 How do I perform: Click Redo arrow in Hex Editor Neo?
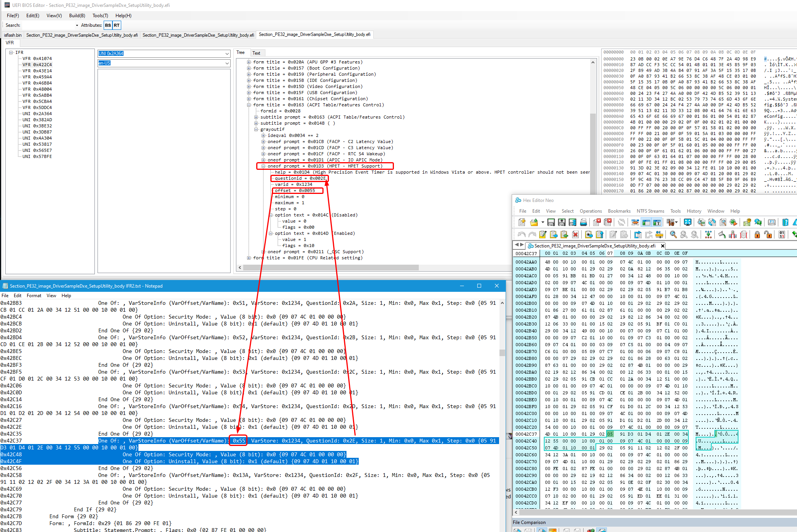click(532, 234)
